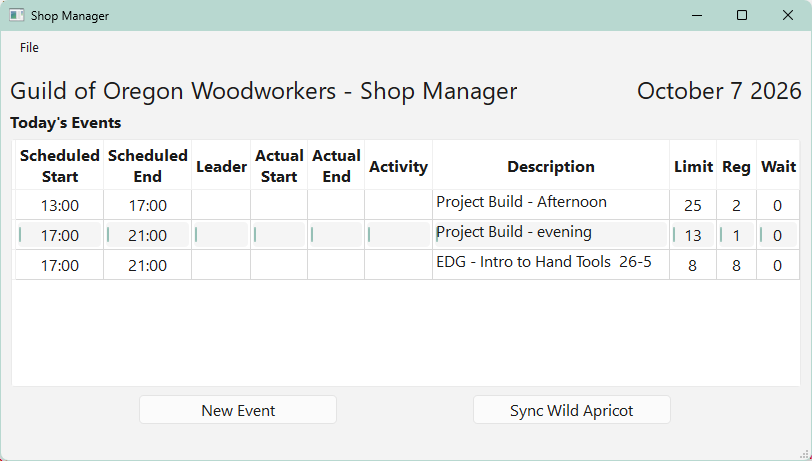Click the Today's Events heading
This screenshot has width=812, height=461.
click(66, 123)
